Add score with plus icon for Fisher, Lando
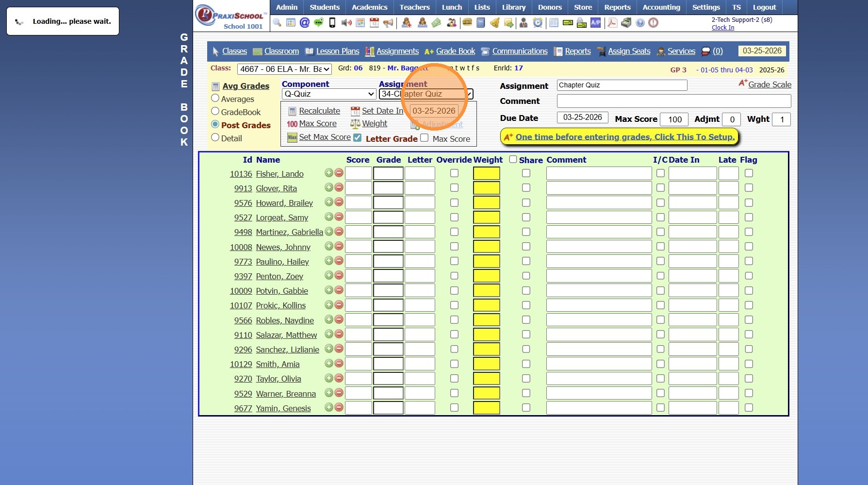 329,173
